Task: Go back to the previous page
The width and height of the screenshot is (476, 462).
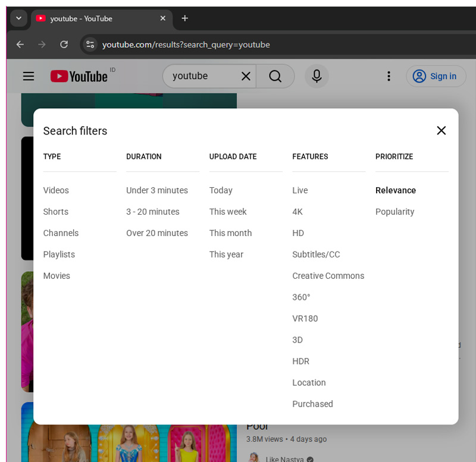Action: [20, 44]
